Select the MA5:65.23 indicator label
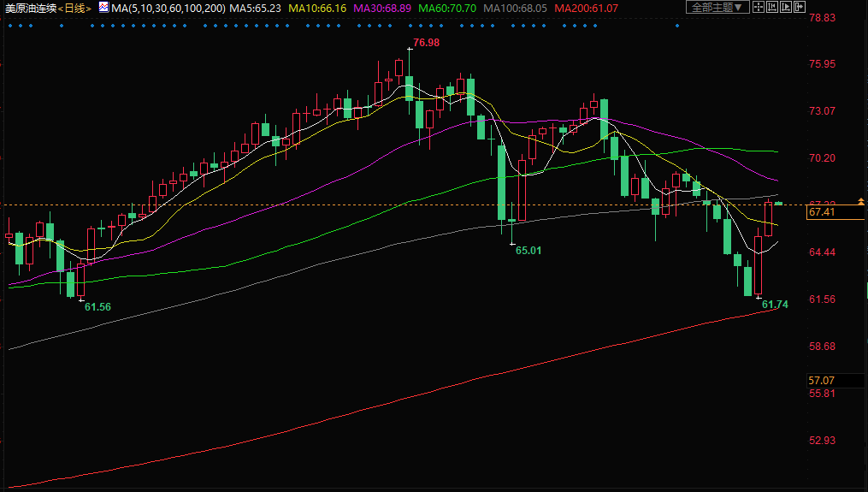 [x=256, y=8]
